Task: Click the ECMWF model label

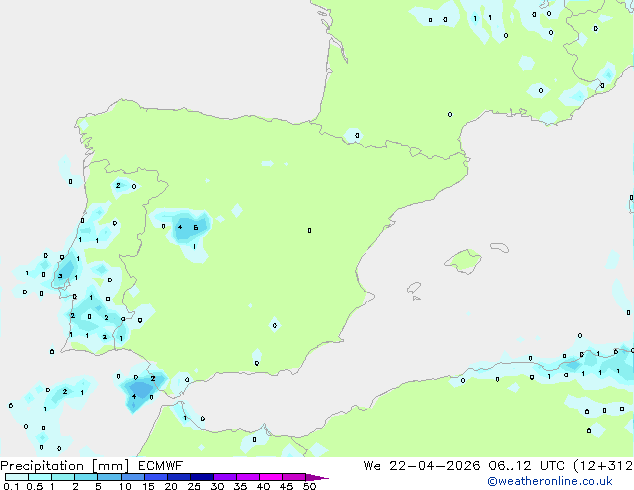Action: (160, 465)
